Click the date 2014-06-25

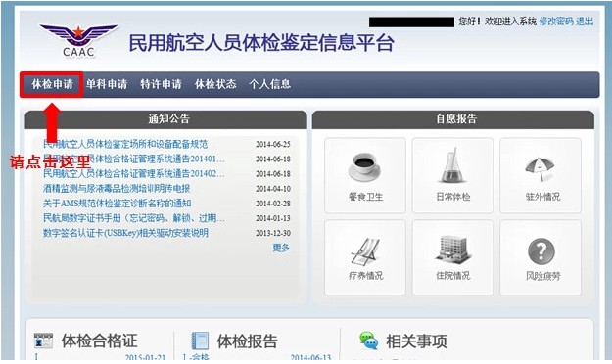pyautogui.click(x=273, y=145)
